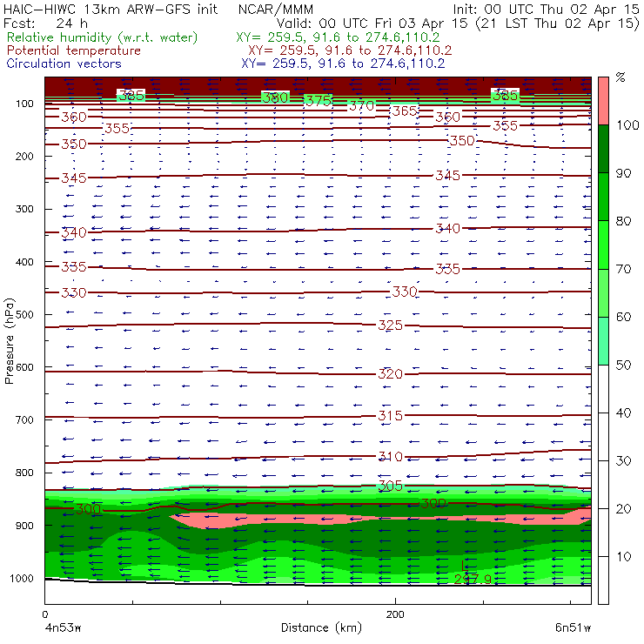The width and height of the screenshot is (644, 644).
Task: Click the '297.9' low minimum marker
Action: coord(473,579)
